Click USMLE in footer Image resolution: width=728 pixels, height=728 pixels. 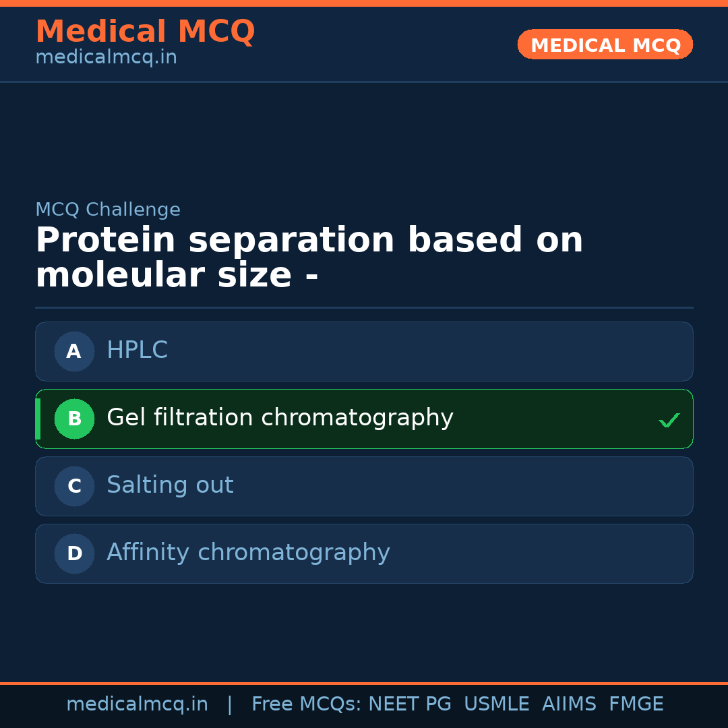pyautogui.click(x=496, y=704)
